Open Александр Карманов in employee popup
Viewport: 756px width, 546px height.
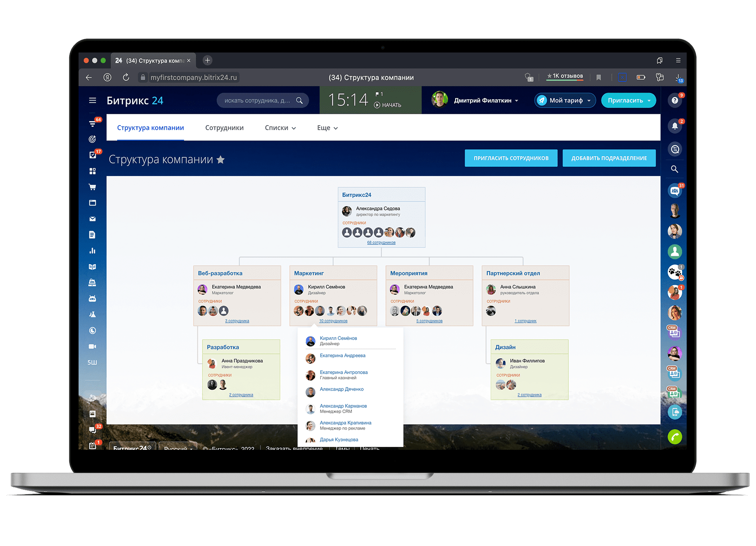click(343, 406)
